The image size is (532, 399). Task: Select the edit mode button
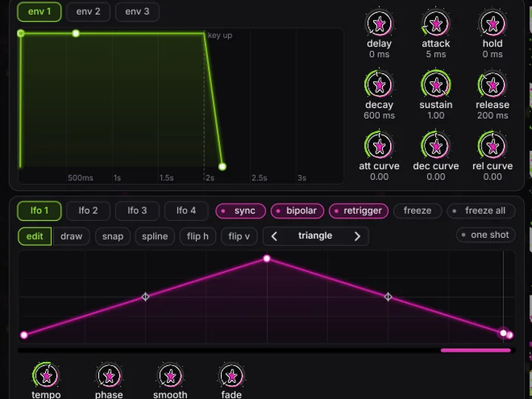[35, 236]
